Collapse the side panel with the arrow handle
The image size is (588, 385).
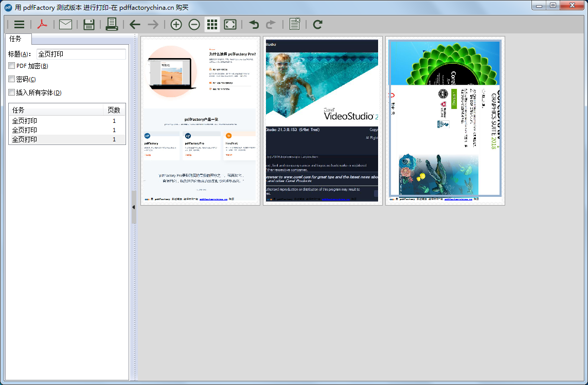[134, 207]
